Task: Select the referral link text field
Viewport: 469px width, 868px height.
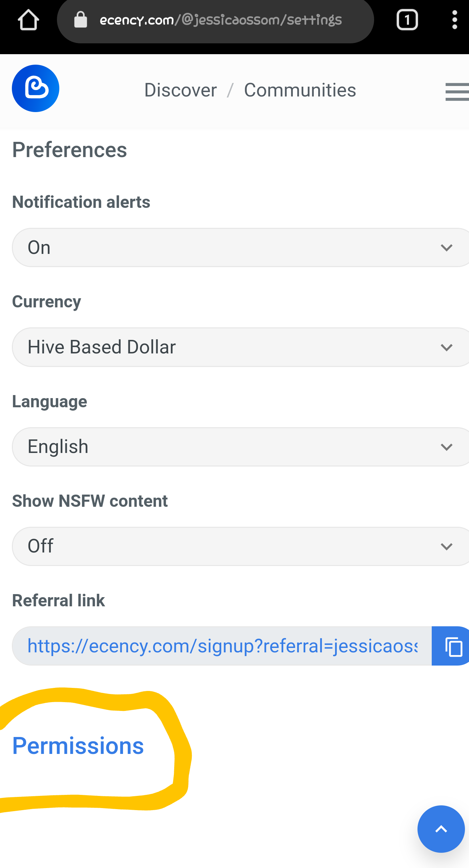Action: [x=222, y=646]
